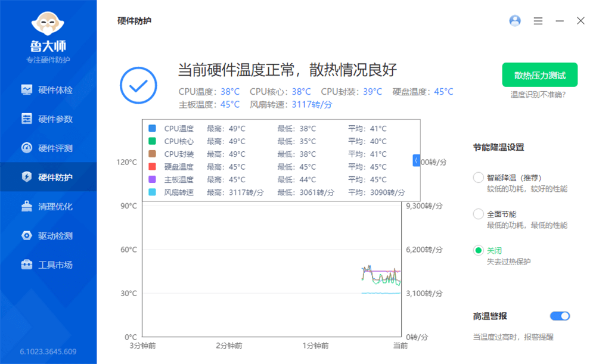Open 硬件评测 from the sidebar
The image size is (596, 364).
(48, 148)
